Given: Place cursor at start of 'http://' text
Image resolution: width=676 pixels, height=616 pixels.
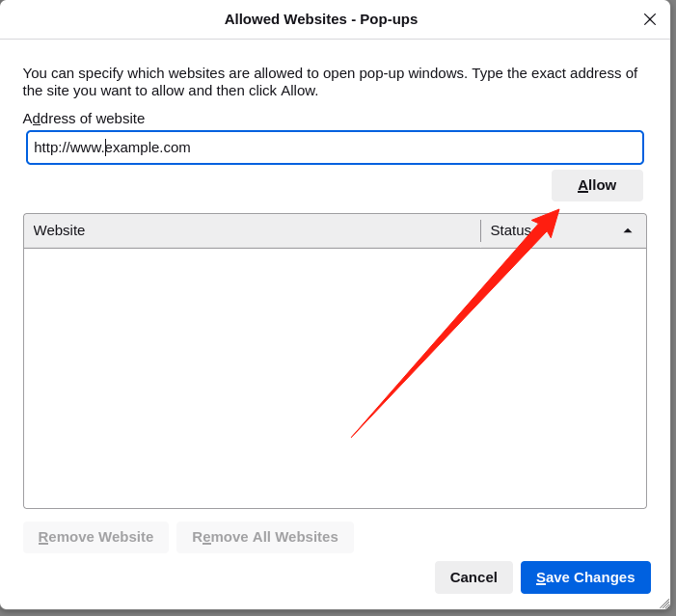Looking at the screenshot, I should pos(35,147).
